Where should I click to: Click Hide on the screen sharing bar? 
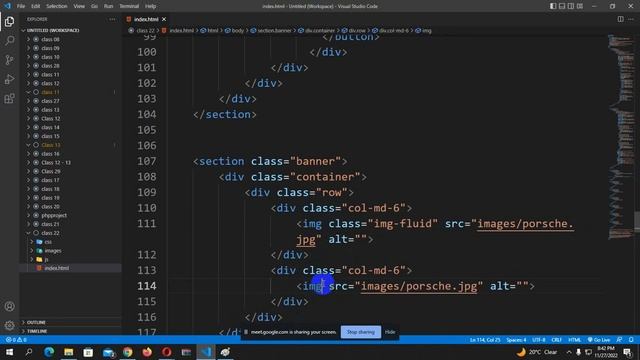coord(390,332)
